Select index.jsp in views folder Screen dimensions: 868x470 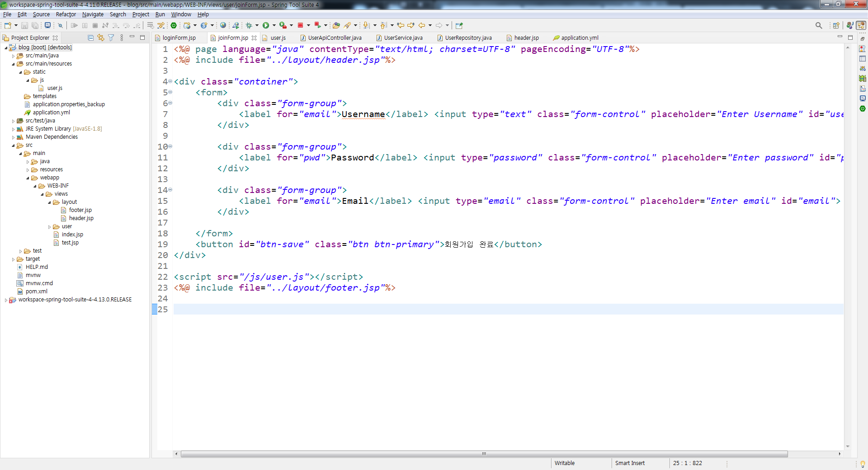(x=72, y=235)
